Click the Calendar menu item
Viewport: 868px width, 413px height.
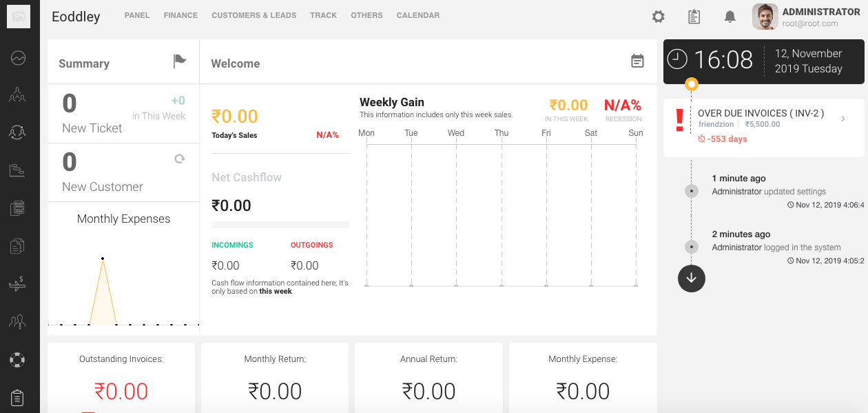tap(417, 15)
